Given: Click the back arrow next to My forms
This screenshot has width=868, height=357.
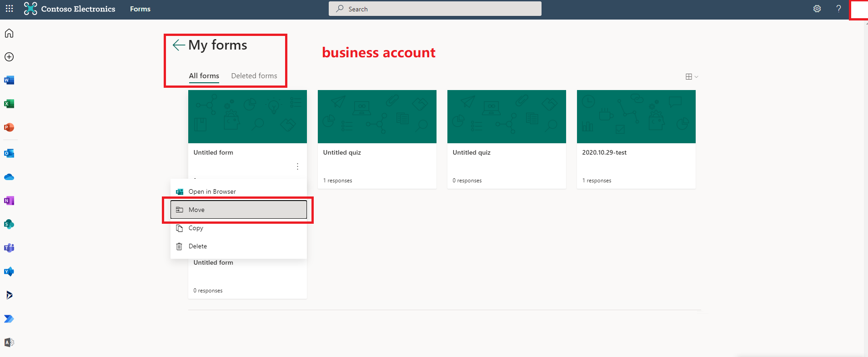Looking at the screenshot, I should 179,45.
